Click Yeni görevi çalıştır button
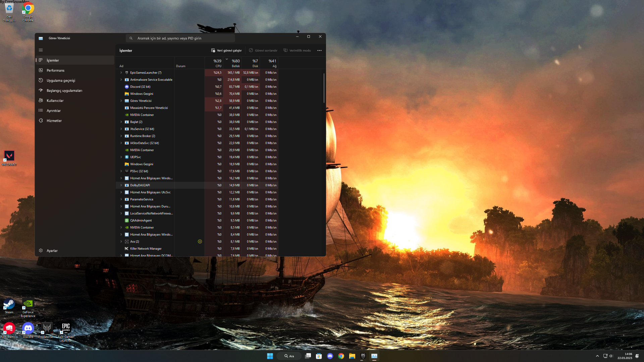The image size is (644, 362). tap(226, 51)
